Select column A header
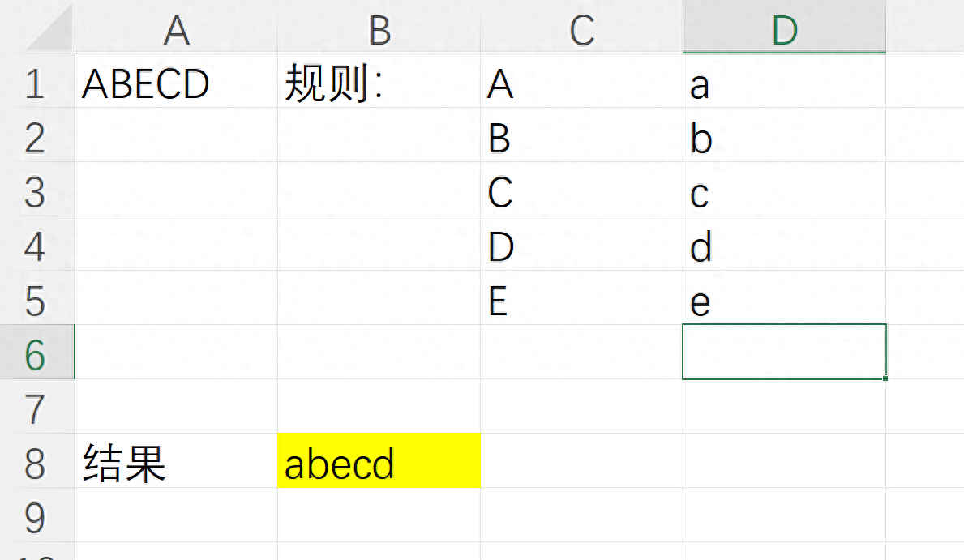This screenshot has width=964, height=560. click(177, 28)
